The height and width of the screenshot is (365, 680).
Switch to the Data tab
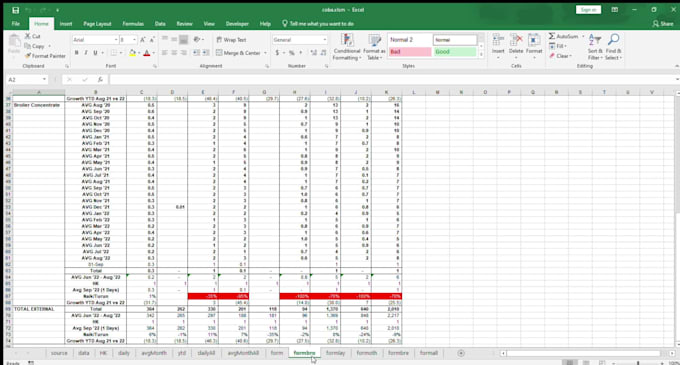pos(160,24)
